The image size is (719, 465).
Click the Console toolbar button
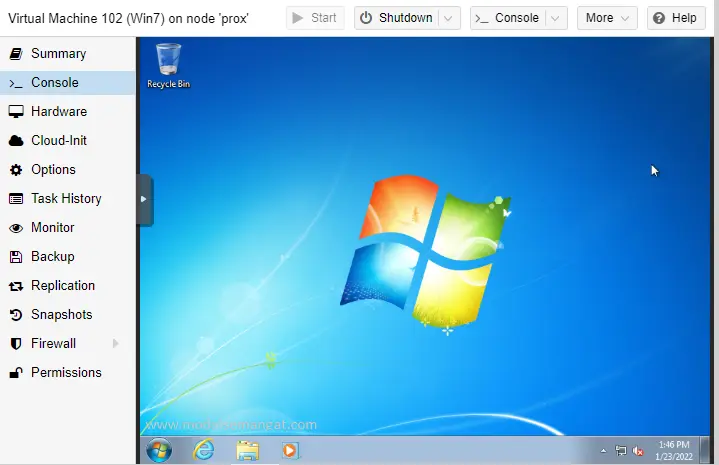[x=508, y=18]
